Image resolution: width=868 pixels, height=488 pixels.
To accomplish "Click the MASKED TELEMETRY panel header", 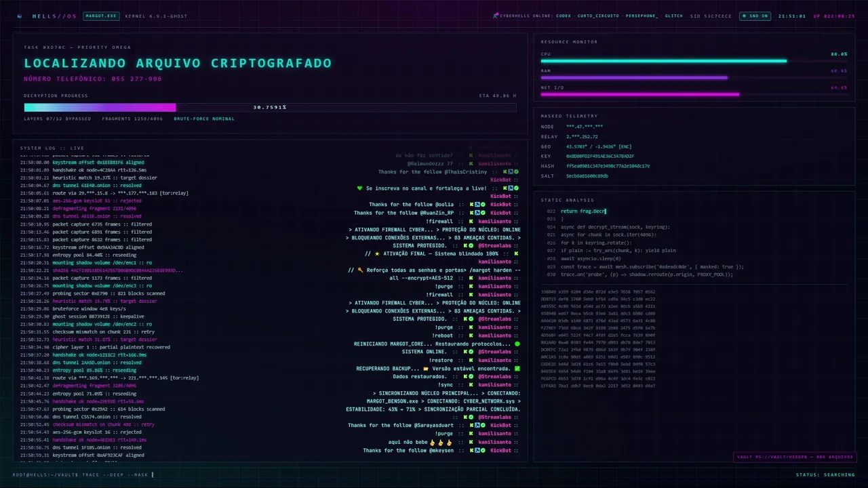I will click(x=569, y=116).
